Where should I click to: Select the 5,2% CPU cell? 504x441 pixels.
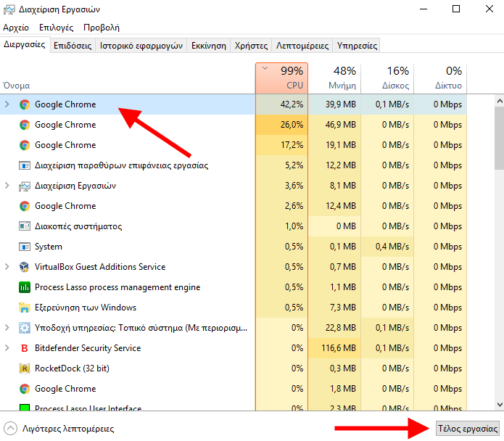pyautogui.click(x=282, y=165)
